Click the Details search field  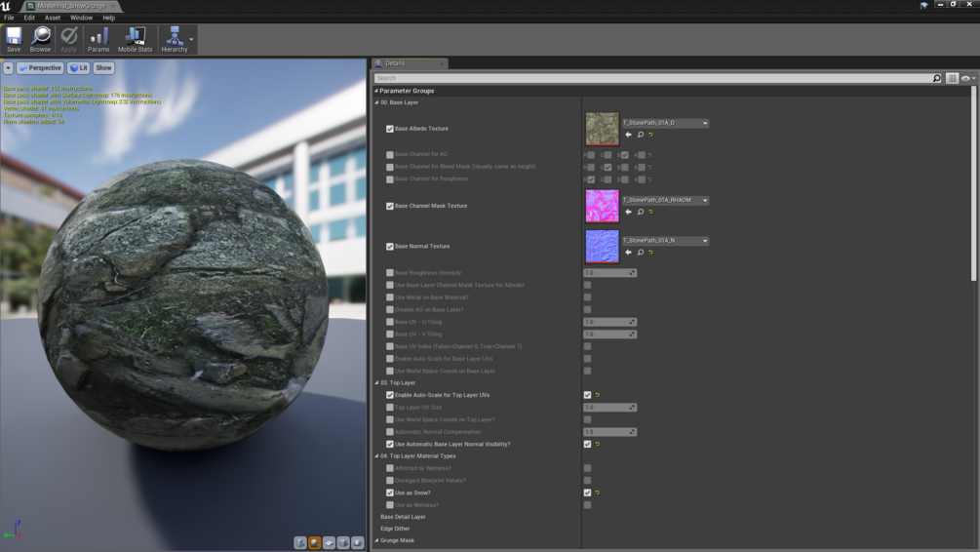point(653,78)
